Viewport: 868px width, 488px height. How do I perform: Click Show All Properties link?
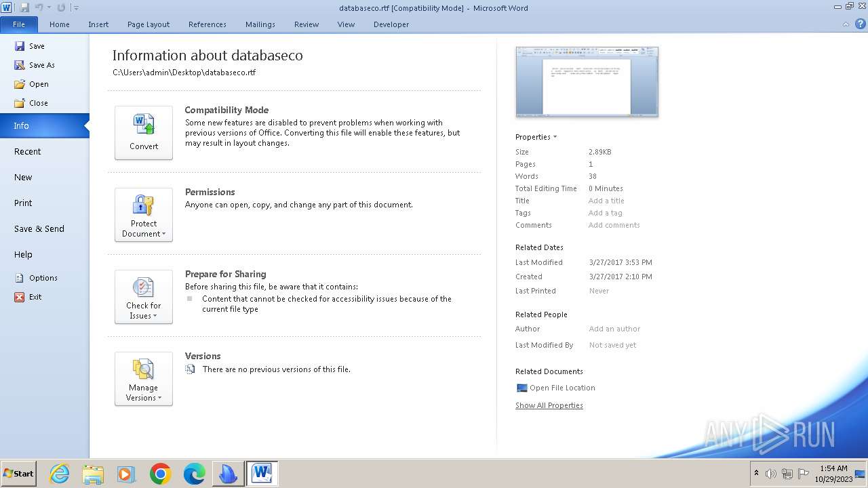pyautogui.click(x=549, y=405)
